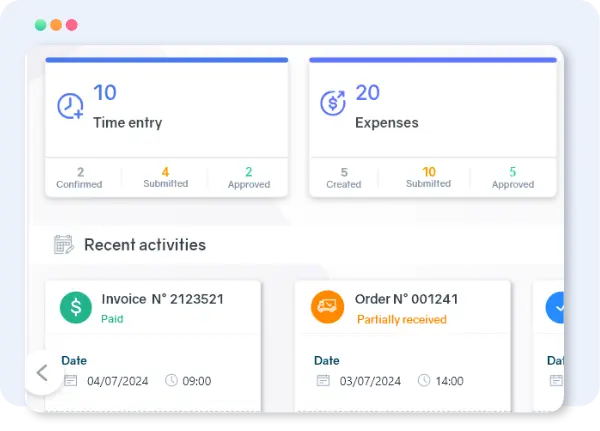The height and width of the screenshot is (431, 600).
Task: Show Submitted expenses count
Action: [428, 177]
